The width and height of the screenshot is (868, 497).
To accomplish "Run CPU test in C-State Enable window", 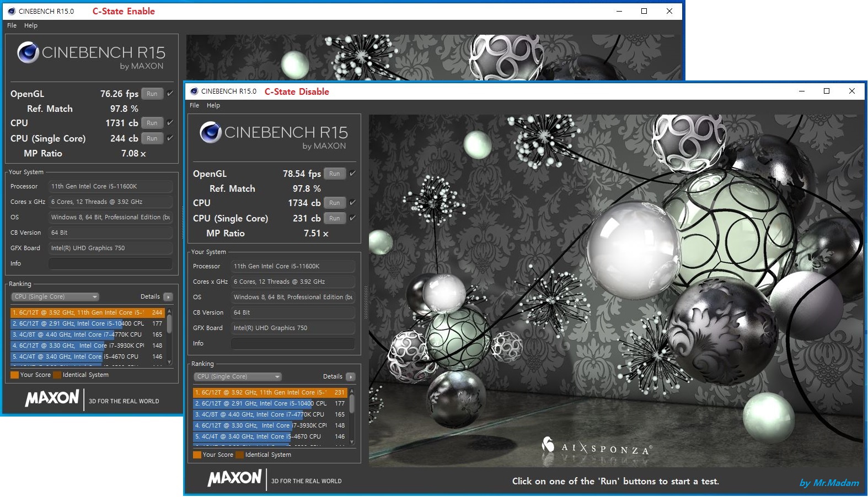I will pyautogui.click(x=152, y=123).
